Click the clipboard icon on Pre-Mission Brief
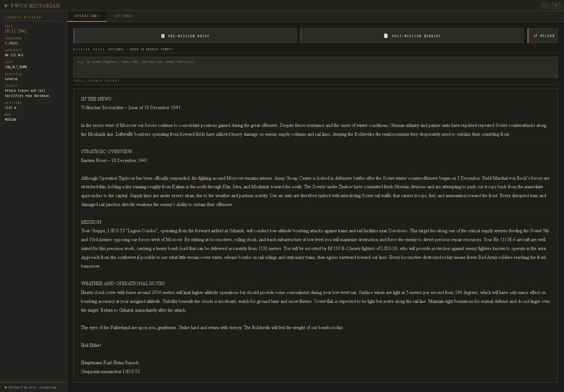The height and width of the screenshot is (392, 564). pyautogui.click(x=163, y=36)
